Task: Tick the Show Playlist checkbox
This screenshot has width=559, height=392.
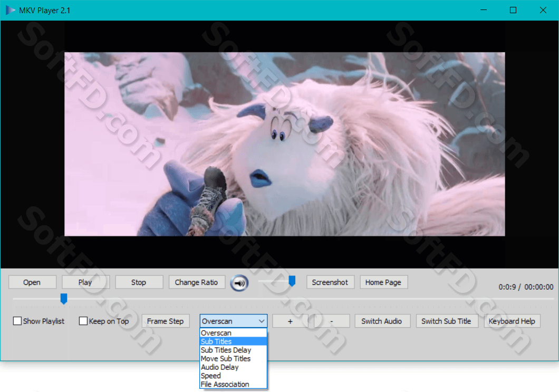Action: coord(17,321)
